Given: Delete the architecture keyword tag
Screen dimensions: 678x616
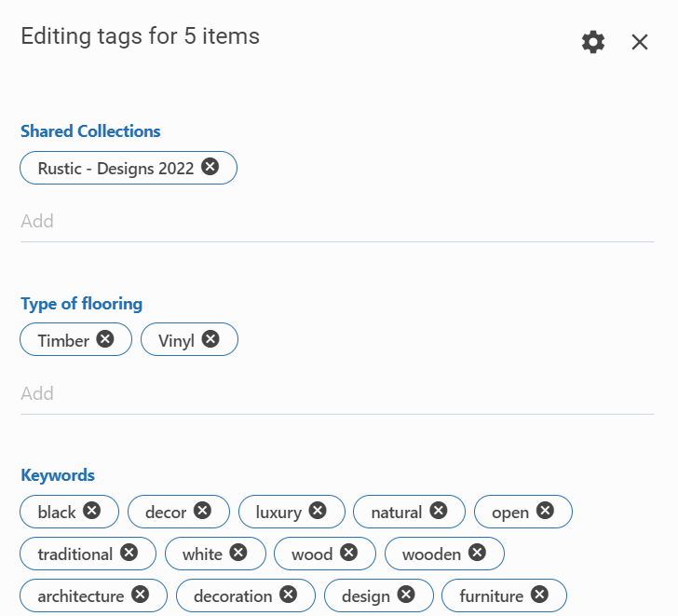Looking at the screenshot, I should pos(140,595).
